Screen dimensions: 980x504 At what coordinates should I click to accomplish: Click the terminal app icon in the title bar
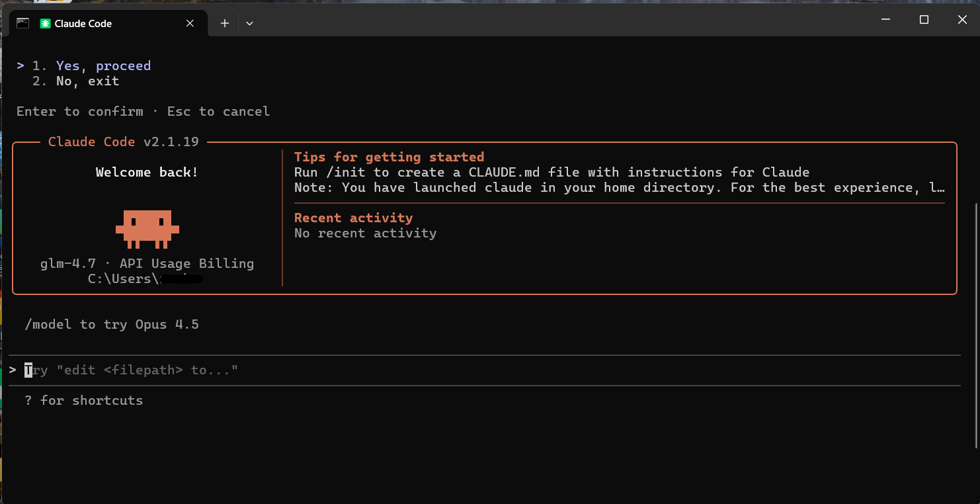coord(23,22)
